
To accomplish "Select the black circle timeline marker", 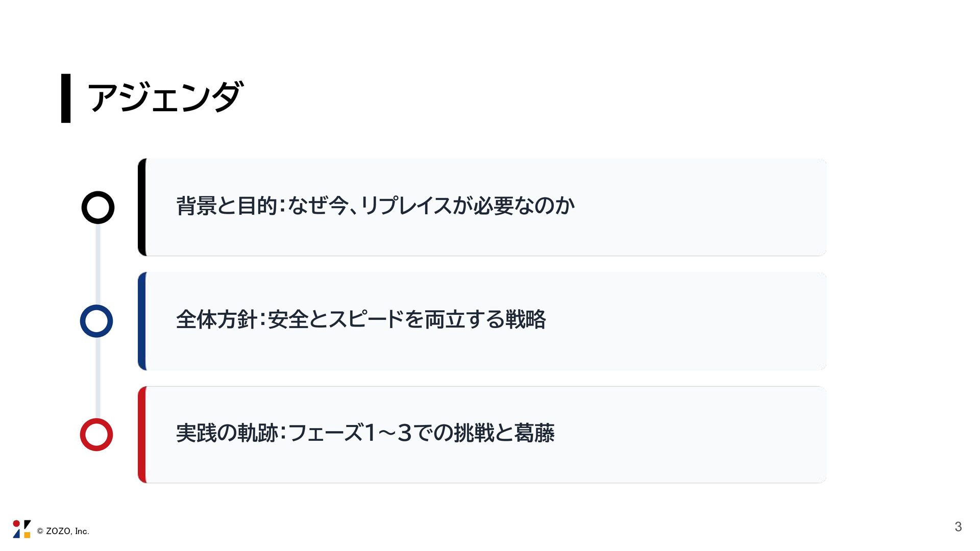I will click(97, 207).
